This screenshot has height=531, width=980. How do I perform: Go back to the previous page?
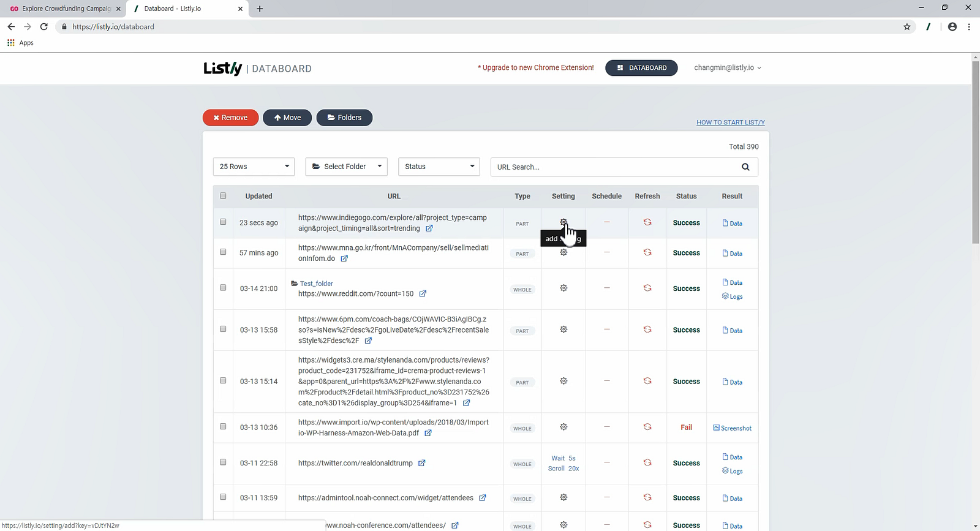(11, 27)
